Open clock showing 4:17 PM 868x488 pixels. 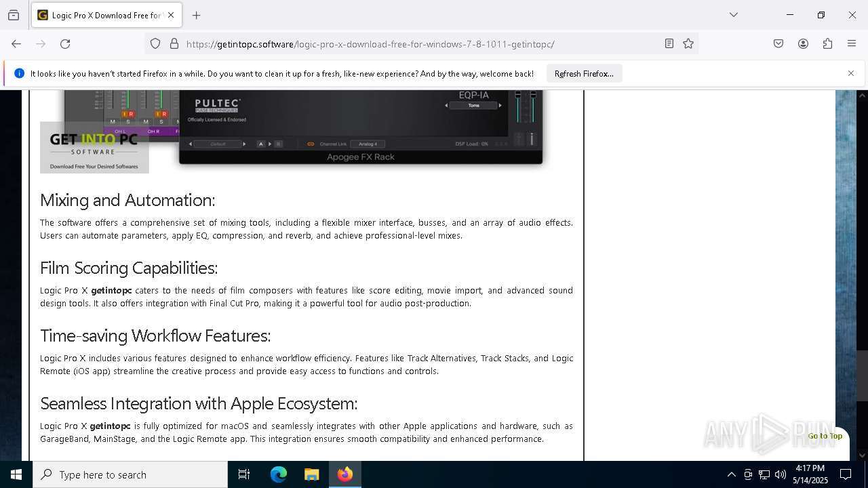[x=810, y=474]
